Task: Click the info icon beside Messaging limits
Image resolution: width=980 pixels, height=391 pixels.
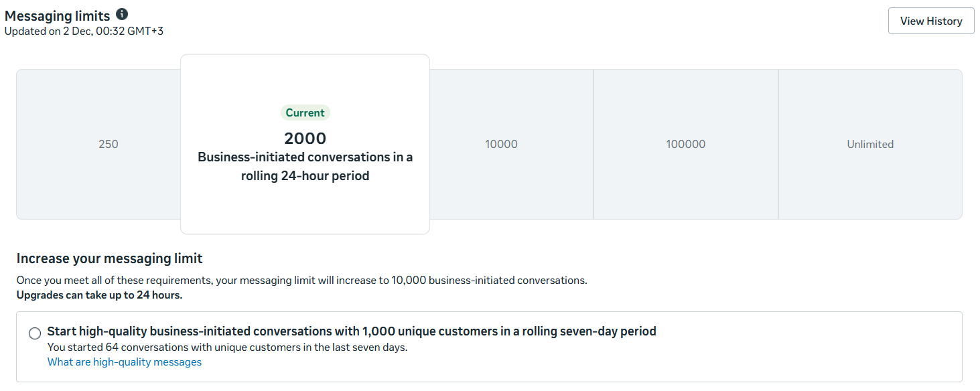Action: coord(122,14)
